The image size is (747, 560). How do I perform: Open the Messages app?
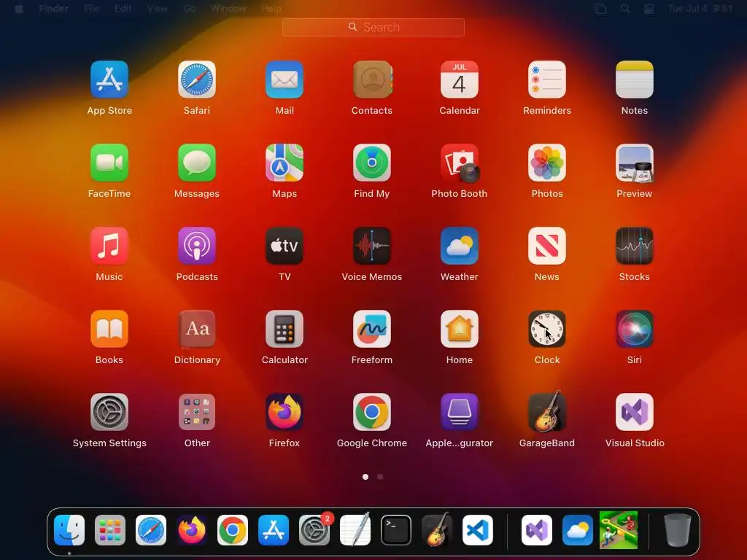click(x=197, y=163)
